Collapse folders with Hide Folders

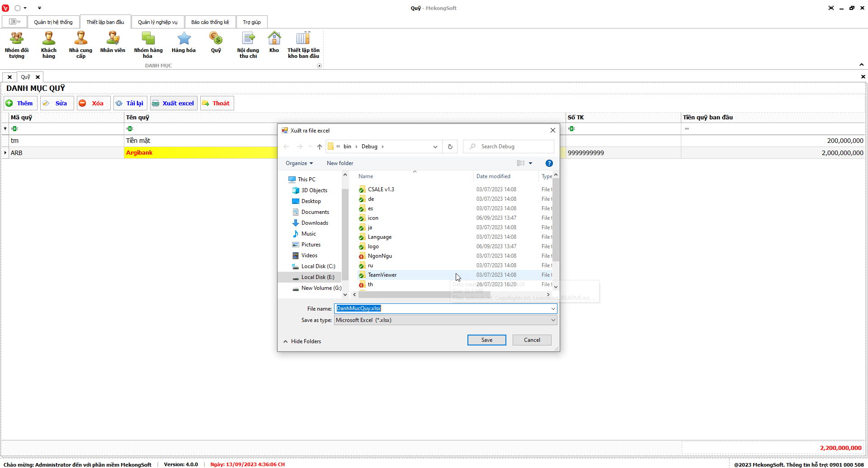[302, 341]
